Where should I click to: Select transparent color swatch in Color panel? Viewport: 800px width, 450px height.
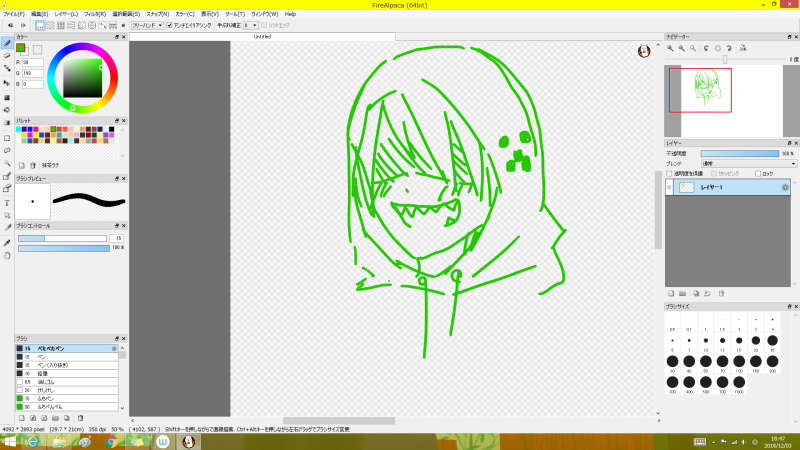37,49
